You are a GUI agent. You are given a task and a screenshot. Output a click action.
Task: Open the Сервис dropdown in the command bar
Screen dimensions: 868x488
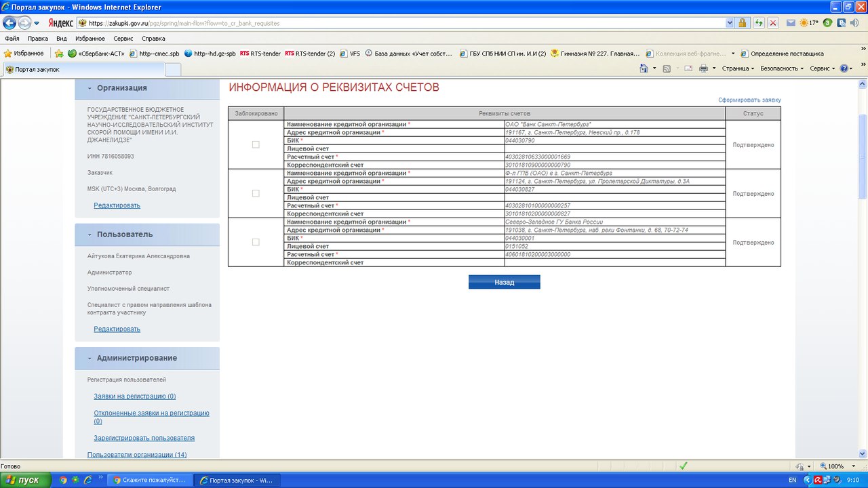(823, 68)
